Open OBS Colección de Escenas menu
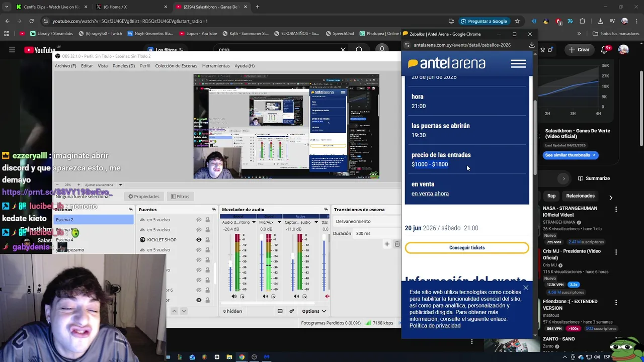This screenshot has width=644, height=362. (x=176, y=66)
